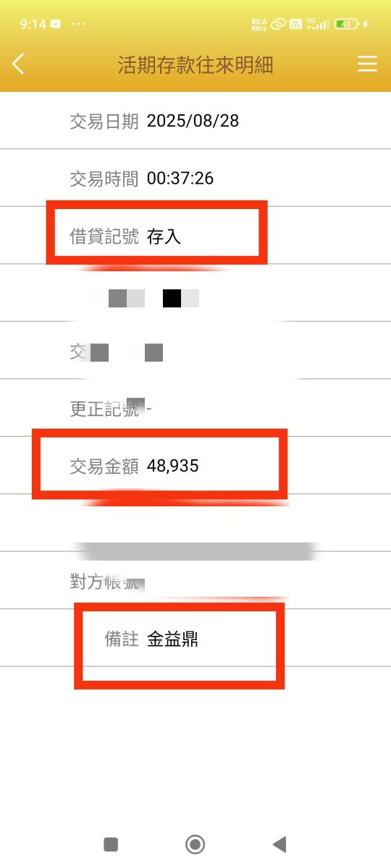
Task: Tap the 活期存款往來明細 page title
Action: (195, 64)
